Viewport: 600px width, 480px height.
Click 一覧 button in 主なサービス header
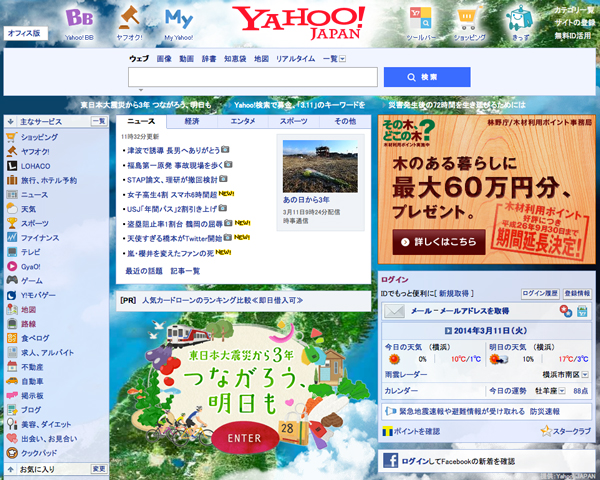click(x=99, y=121)
